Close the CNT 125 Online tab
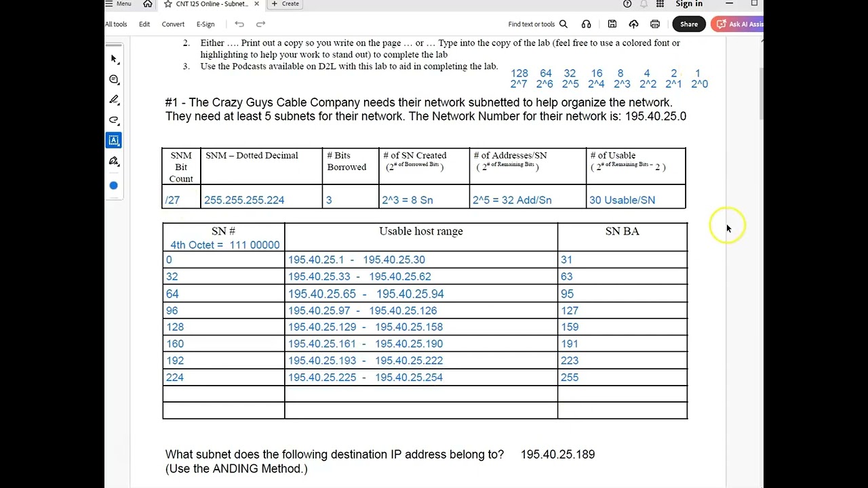The width and height of the screenshot is (868, 488). (256, 4)
